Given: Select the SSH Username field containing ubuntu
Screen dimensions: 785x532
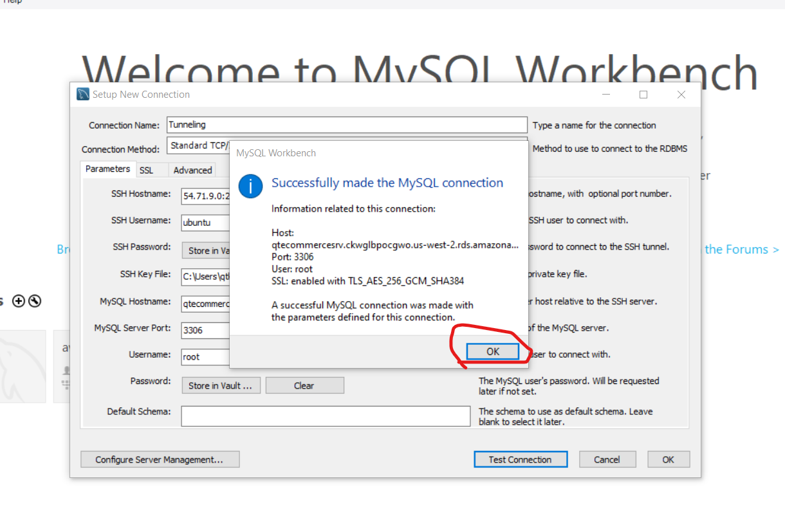Looking at the screenshot, I should pyautogui.click(x=206, y=223).
